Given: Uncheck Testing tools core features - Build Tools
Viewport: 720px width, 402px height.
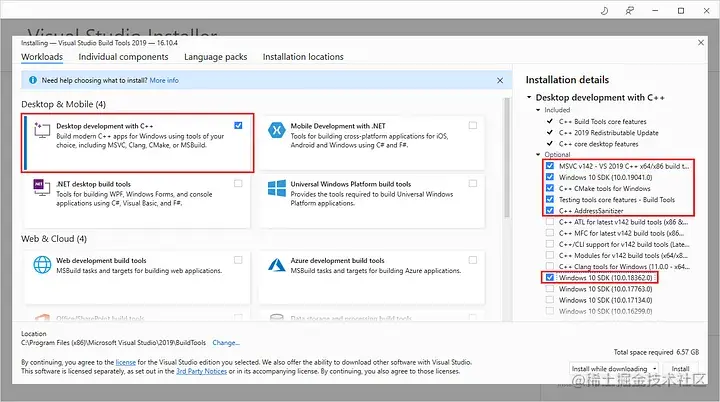Looking at the screenshot, I should [x=550, y=199].
